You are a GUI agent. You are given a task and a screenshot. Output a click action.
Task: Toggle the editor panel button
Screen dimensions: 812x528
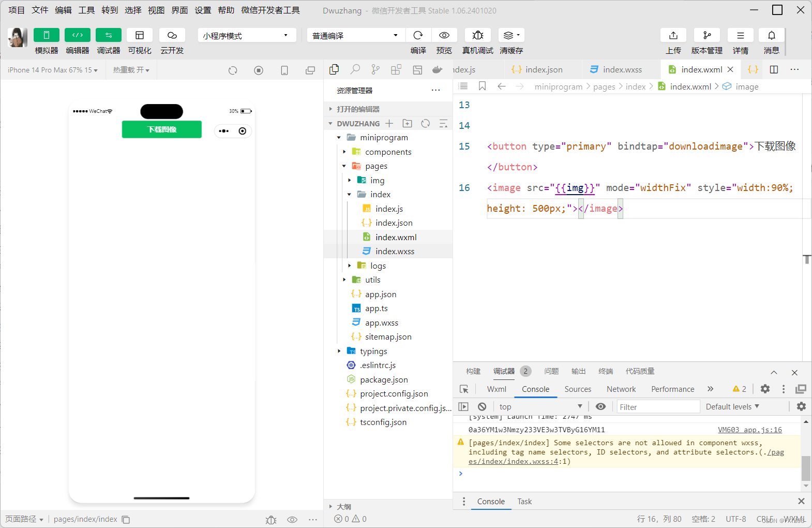point(78,35)
